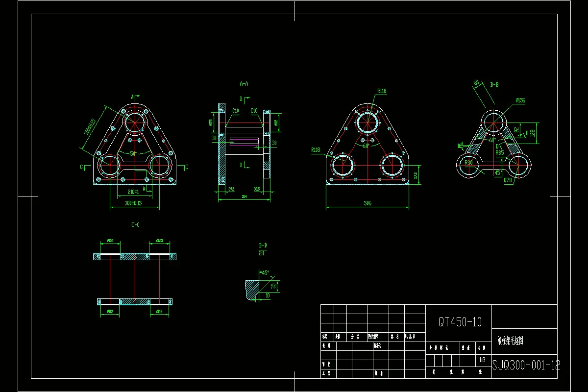This screenshot has height=392, width=588.
Task: Select the '210±1' dimension text
Action: [133, 192]
